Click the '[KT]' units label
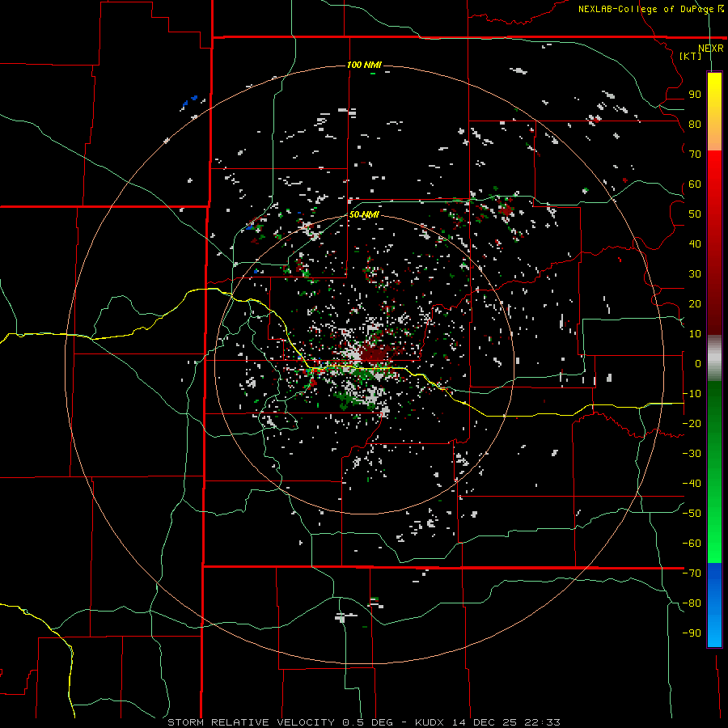 tap(690, 56)
